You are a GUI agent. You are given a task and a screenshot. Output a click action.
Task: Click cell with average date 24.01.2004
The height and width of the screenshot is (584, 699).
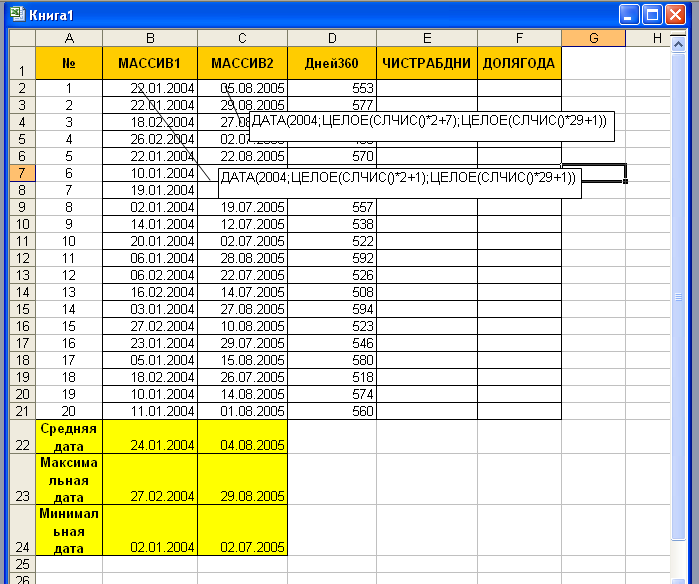click(150, 436)
